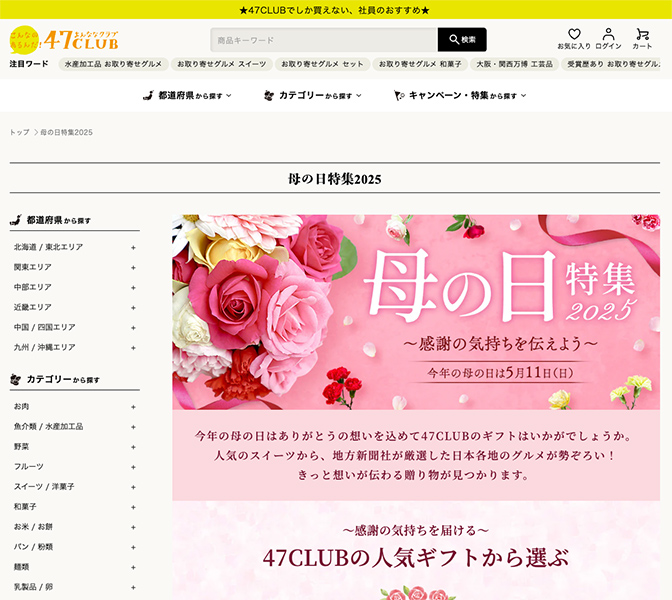This screenshot has height=600, width=672.
Task: Click the 47CLUB logo
Action: point(63,40)
